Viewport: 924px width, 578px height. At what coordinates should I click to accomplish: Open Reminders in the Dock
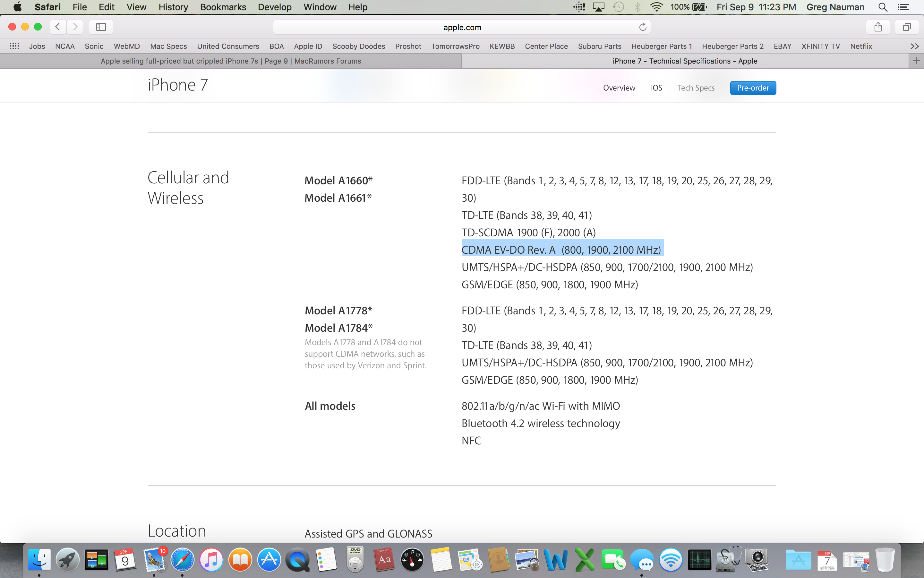pyautogui.click(x=327, y=560)
